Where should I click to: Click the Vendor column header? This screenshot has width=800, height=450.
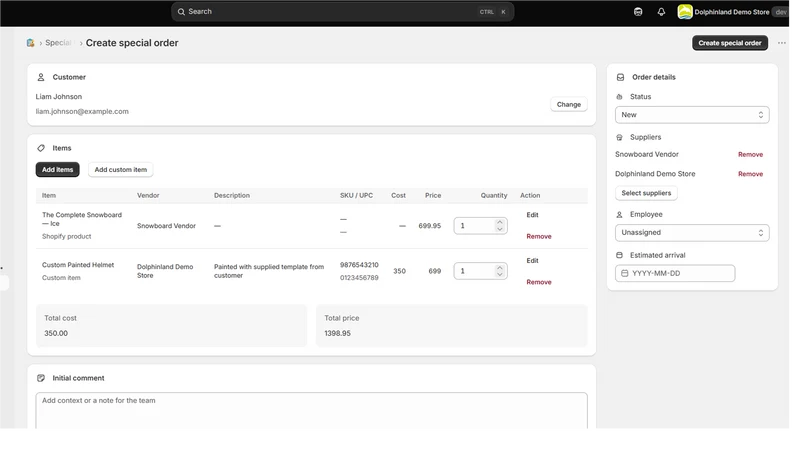click(x=148, y=195)
